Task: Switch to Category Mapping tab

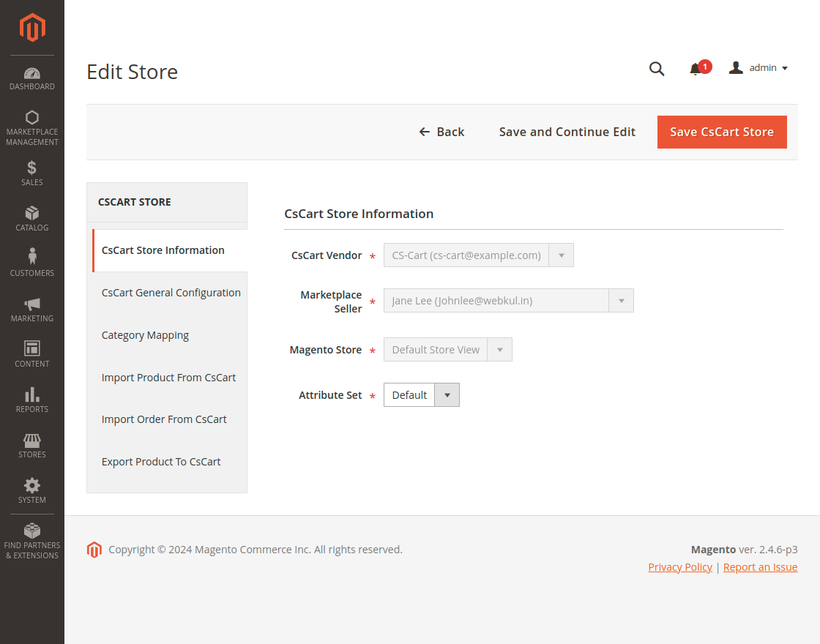Action: [145, 335]
